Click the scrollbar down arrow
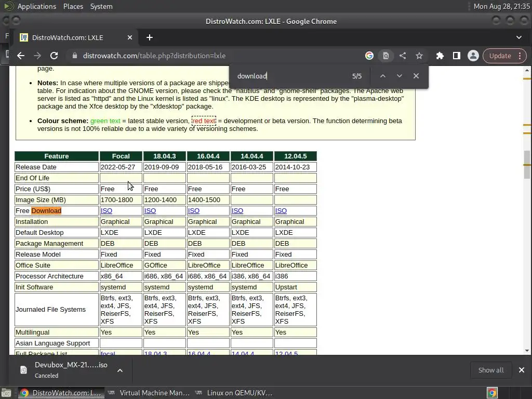The height and width of the screenshot is (399, 532). click(527, 351)
